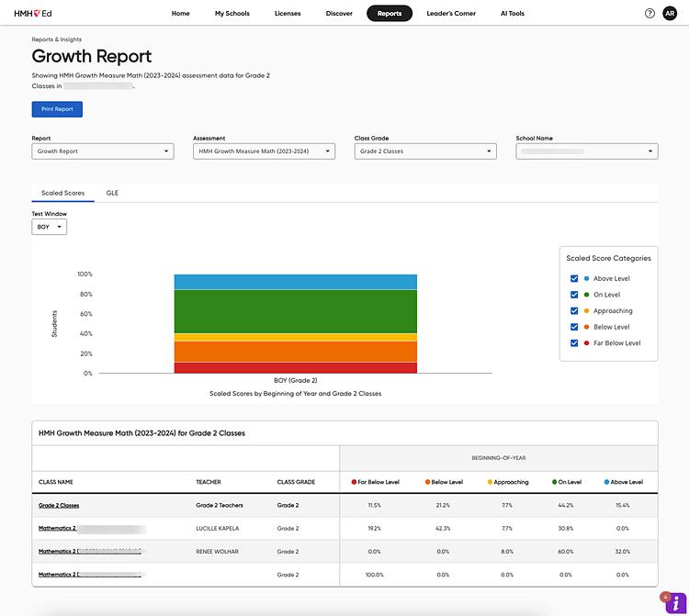The width and height of the screenshot is (689, 616).
Task: Click the Grade 2 Teachers cell
Action: [220, 505]
